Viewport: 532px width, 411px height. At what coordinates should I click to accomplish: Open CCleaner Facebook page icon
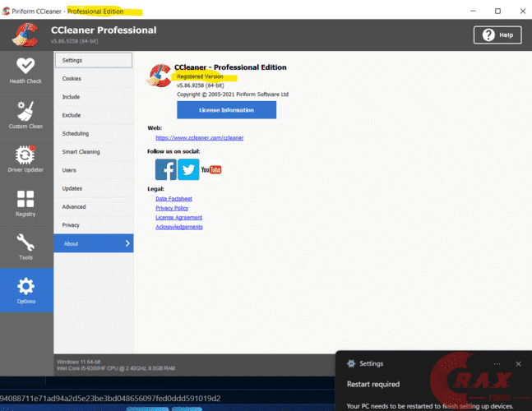[x=166, y=169]
